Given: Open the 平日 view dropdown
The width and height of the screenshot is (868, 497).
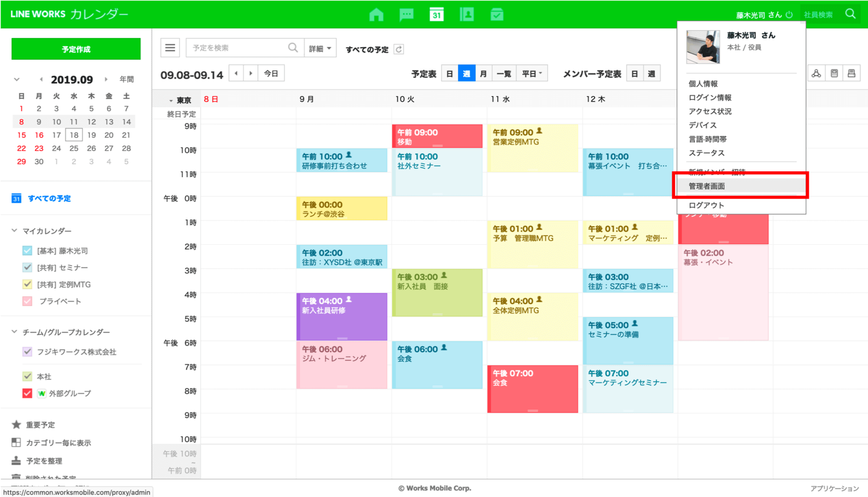Looking at the screenshot, I should 532,74.
